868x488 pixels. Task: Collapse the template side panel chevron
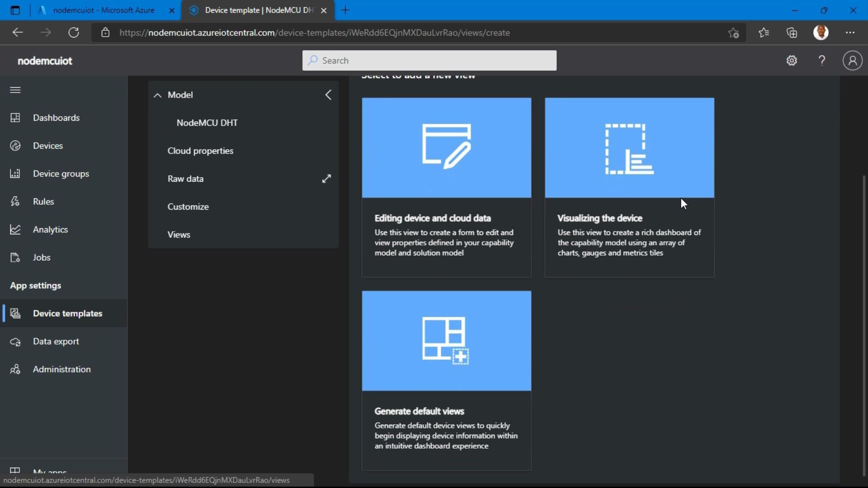(x=329, y=95)
